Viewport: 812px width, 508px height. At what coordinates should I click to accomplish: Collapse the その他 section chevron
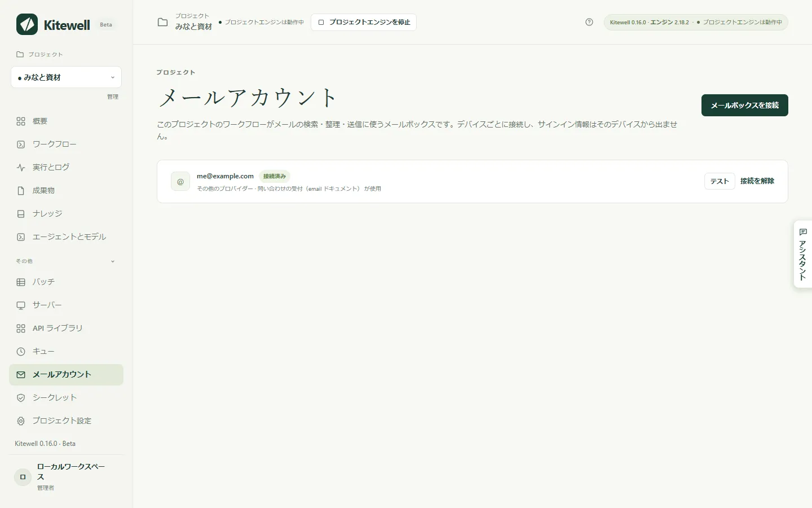tap(113, 261)
